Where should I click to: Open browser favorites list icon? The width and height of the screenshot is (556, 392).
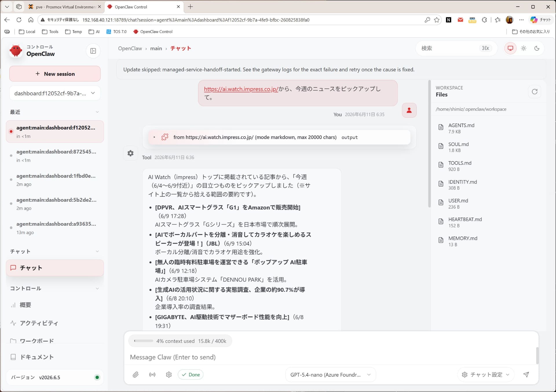[498, 20]
